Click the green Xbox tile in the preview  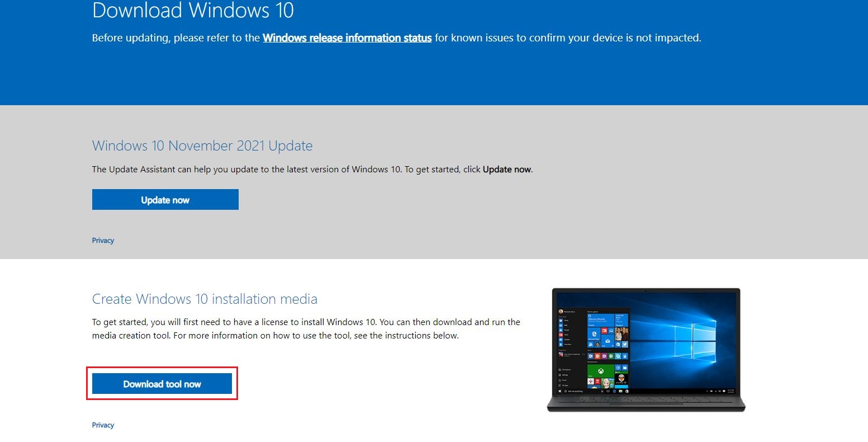pyautogui.click(x=601, y=370)
